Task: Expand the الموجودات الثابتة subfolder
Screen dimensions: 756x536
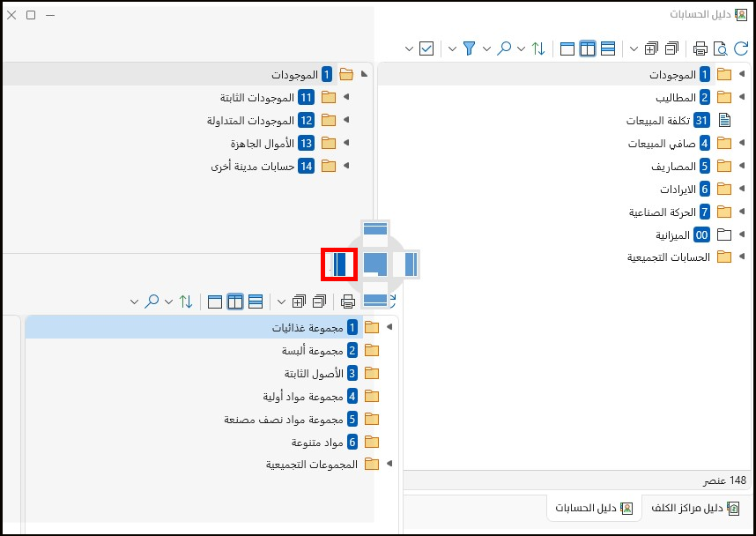Action: (x=345, y=97)
